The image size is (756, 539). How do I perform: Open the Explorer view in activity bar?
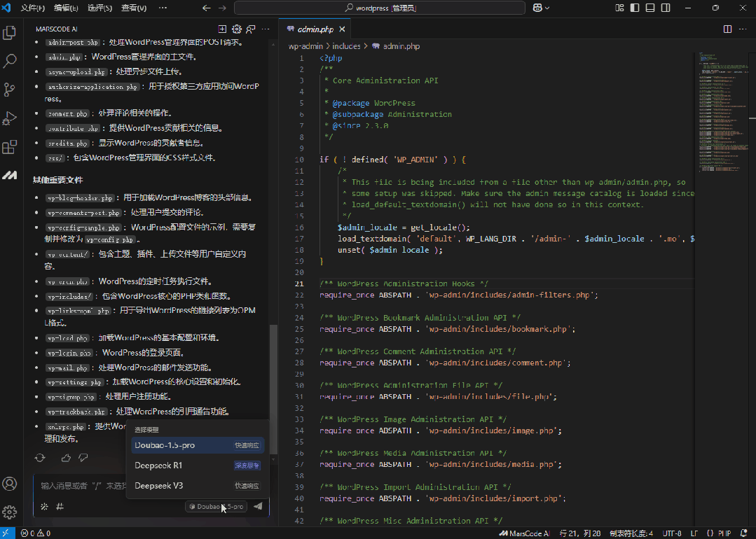10,33
